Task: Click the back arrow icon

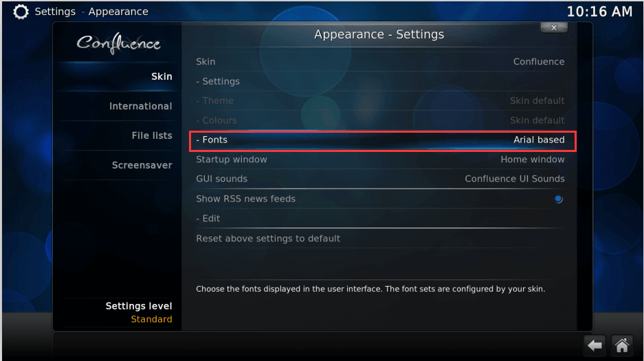Action: (595, 345)
